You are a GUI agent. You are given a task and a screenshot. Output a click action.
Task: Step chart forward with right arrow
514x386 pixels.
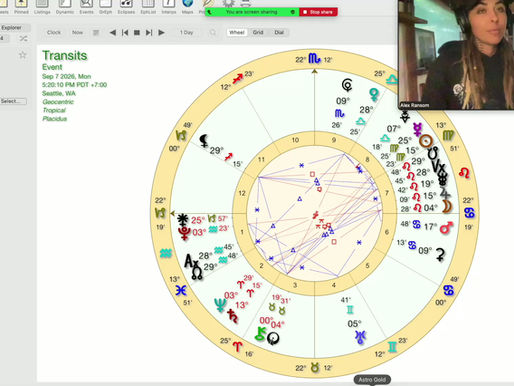(x=161, y=33)
